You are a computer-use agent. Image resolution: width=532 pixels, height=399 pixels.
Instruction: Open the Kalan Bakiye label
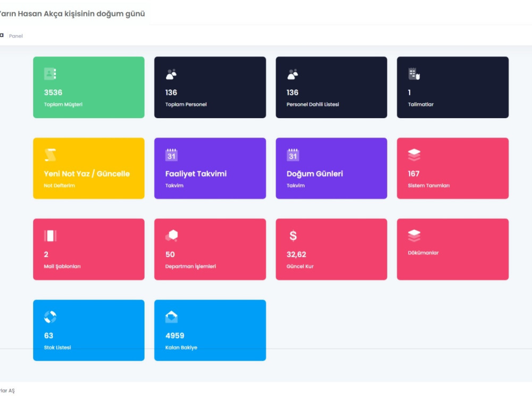click(x=181, y=347)
